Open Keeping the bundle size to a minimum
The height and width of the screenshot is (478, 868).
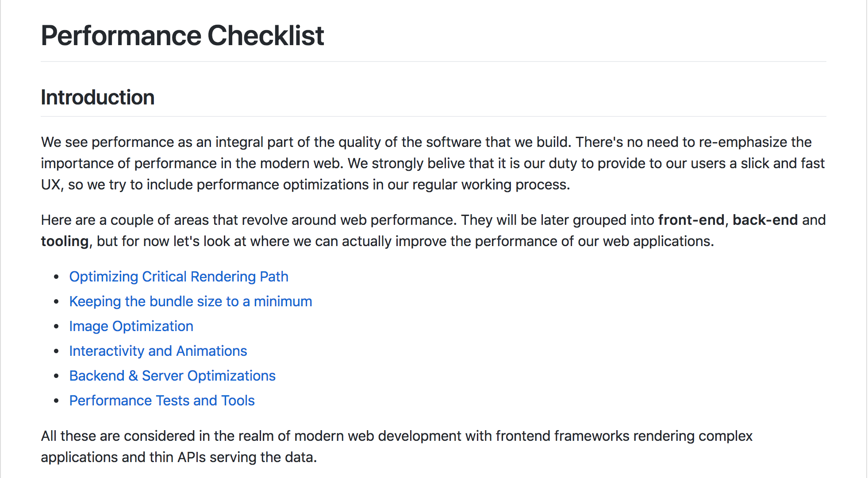point(191,301)
